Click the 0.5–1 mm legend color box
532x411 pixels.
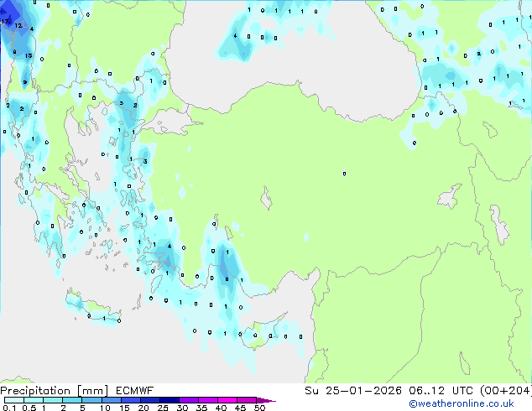(x=34, y=400)
